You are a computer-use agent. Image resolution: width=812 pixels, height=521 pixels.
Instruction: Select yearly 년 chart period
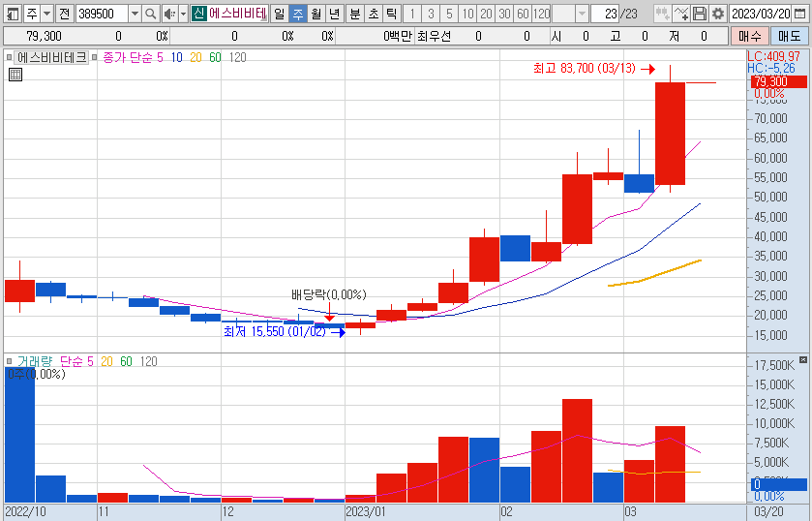(335, 14)
